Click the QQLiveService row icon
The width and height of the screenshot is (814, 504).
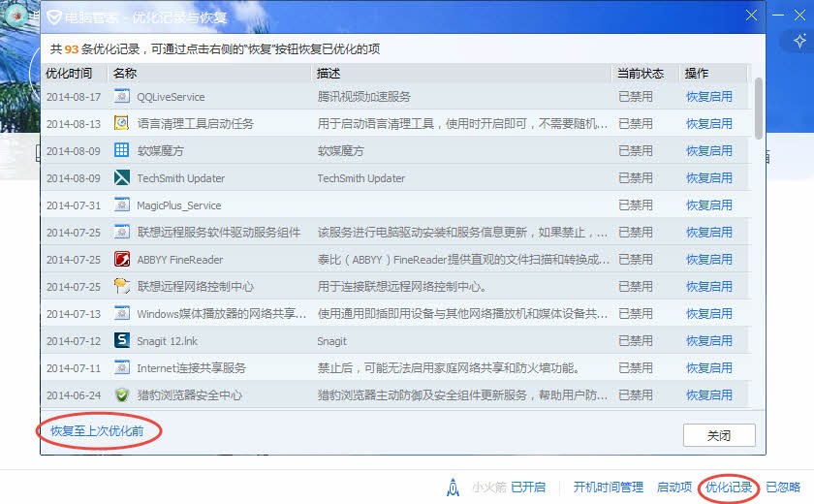click(121, 96)
